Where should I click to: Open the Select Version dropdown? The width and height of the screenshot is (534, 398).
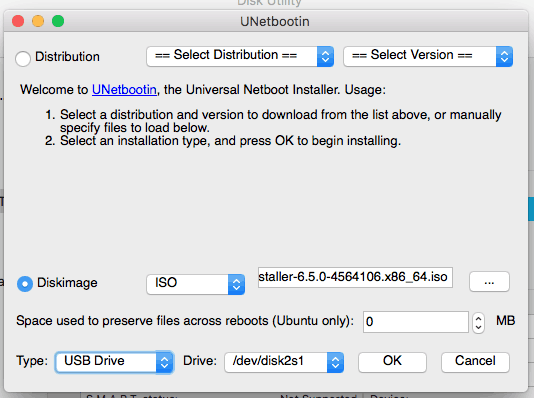click(428, 56)
